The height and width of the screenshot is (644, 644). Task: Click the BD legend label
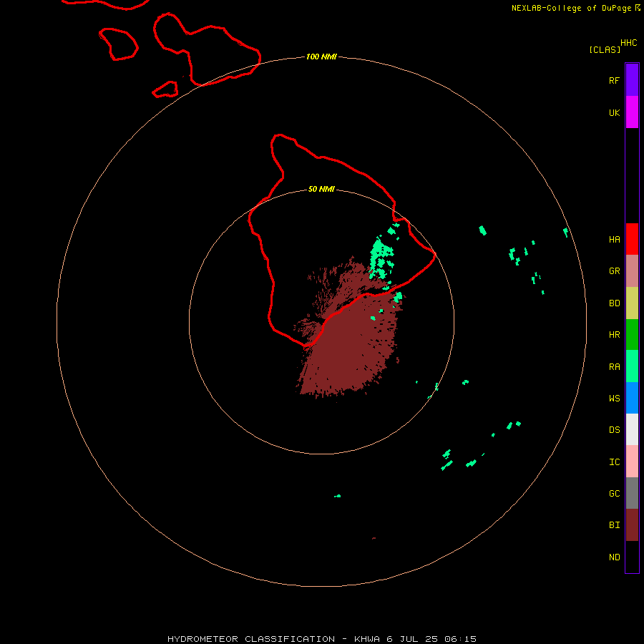point(614,303)
